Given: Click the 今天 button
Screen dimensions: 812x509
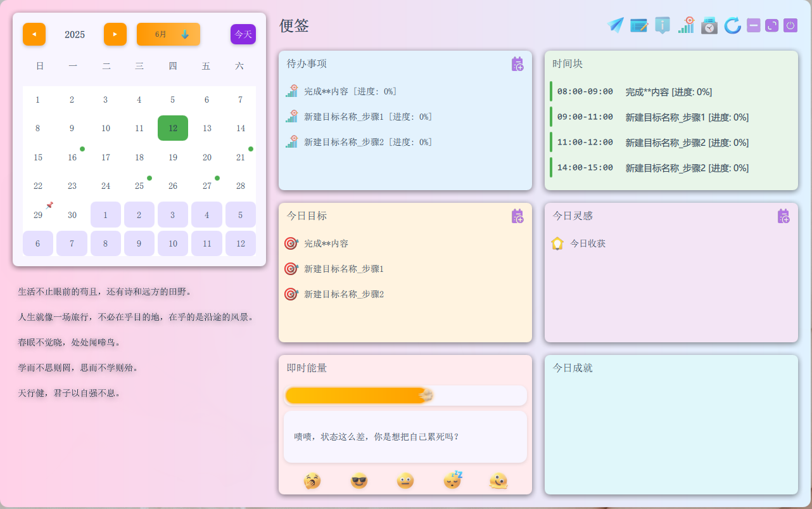Looking at the screenshot, I should tap(243, 34).
